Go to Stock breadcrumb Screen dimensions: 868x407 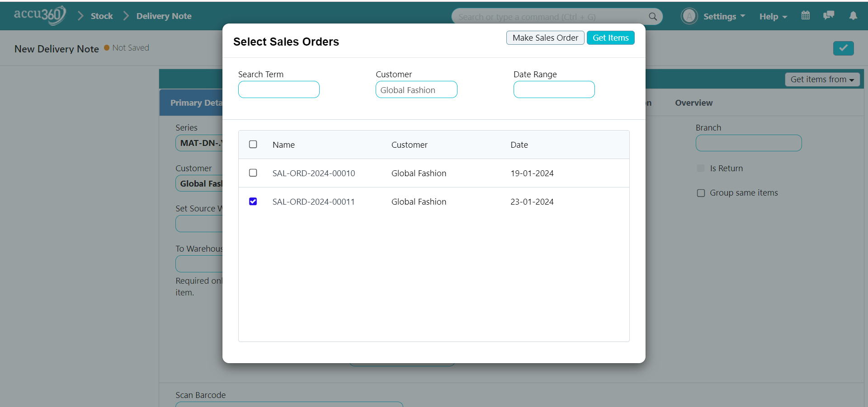pyautogui.click(x=102, y=16)
